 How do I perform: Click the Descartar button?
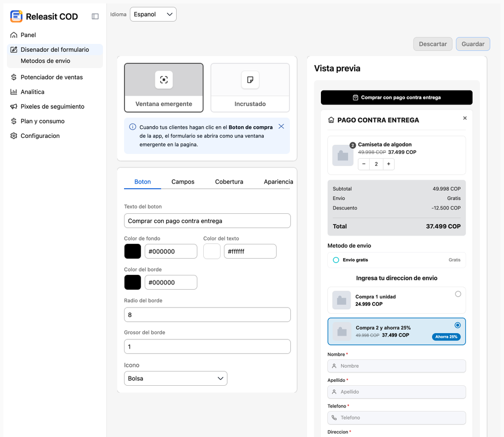[433, 44]
